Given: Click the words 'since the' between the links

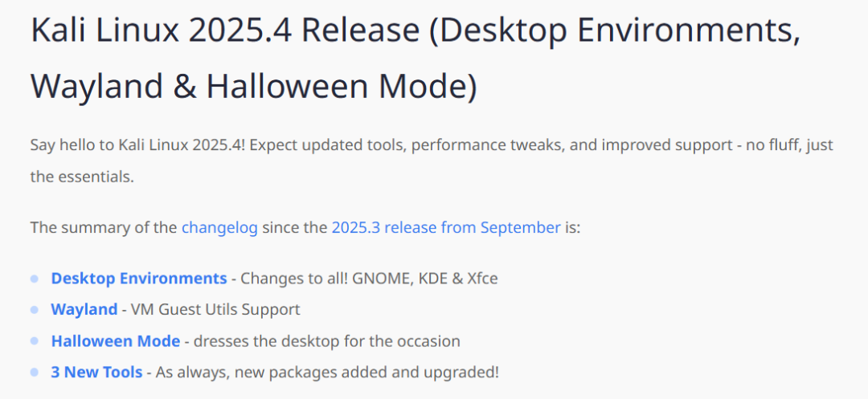Looking at the screenshot, I should coord(294,228).
